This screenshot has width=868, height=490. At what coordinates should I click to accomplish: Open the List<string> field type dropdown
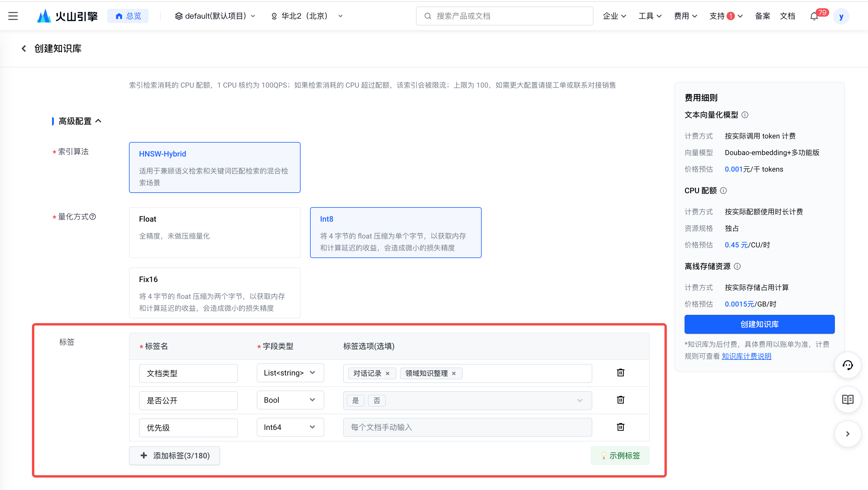[x=290, y=373]
